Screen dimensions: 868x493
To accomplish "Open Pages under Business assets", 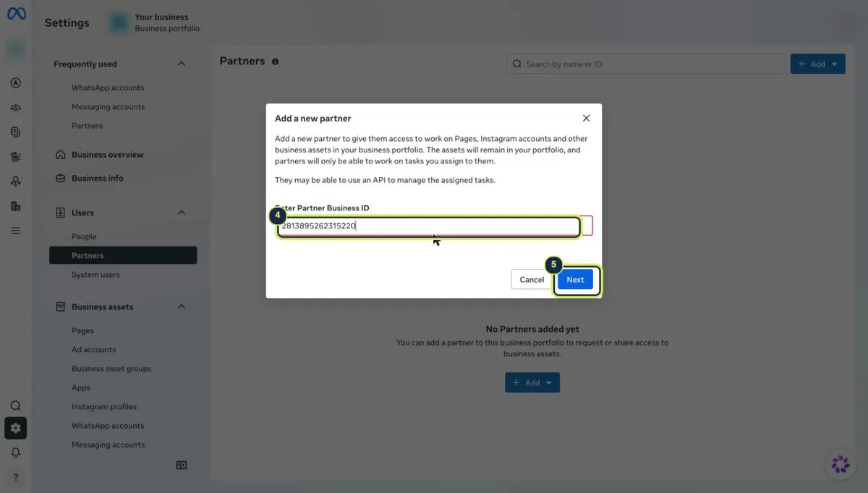I will 82,330.
